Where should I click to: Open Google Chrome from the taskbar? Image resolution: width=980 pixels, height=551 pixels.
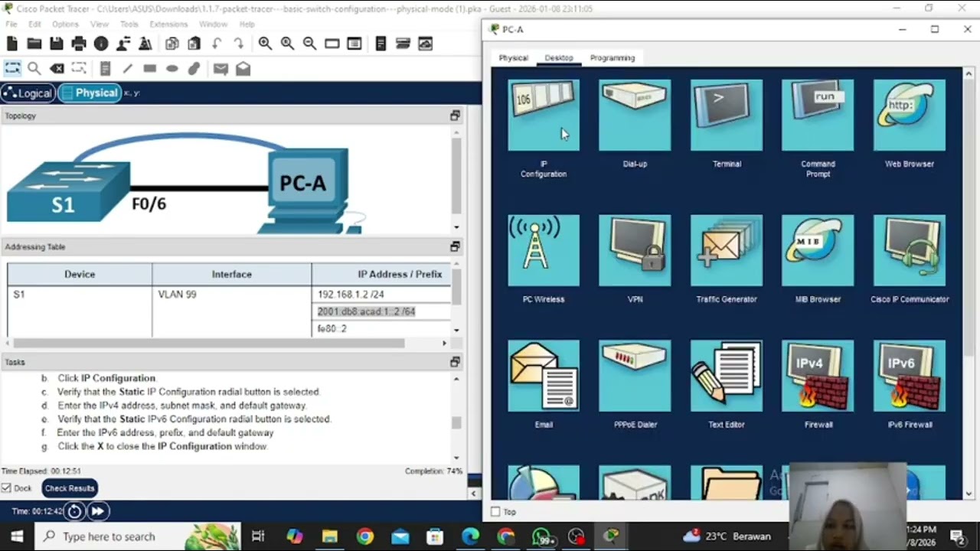(x=365, y=536)
